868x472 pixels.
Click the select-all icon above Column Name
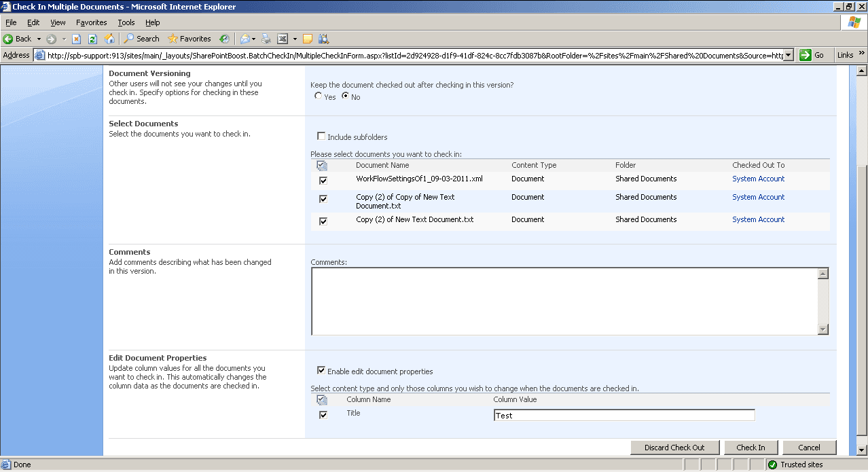pos(322,399)
